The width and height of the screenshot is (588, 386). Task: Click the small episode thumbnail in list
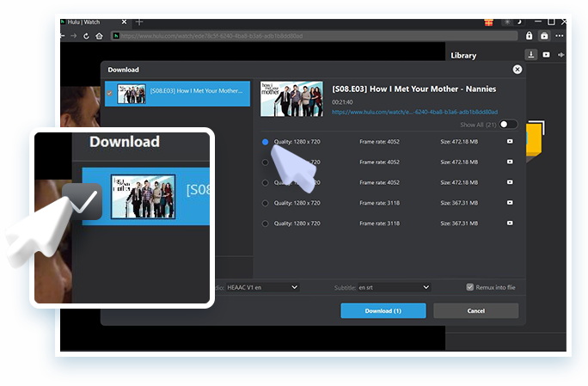[x=132, y=94]
